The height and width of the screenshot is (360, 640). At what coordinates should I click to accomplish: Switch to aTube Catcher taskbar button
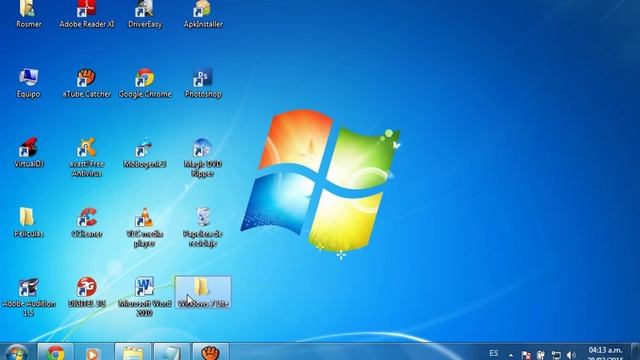210,353
